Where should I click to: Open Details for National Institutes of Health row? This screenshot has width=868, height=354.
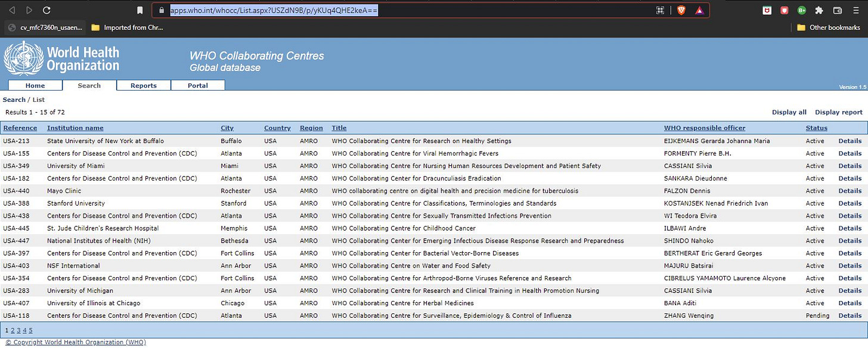pyautogui.click(x=850, y=241)
